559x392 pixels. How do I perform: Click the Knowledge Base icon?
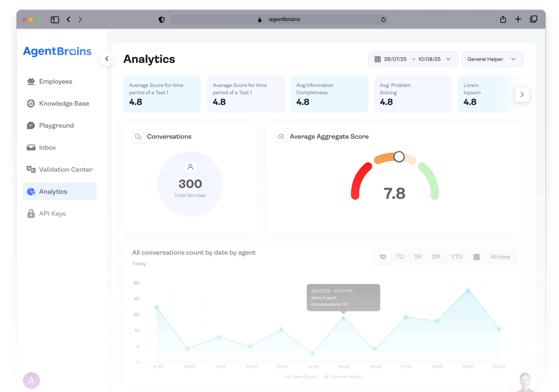31,103
